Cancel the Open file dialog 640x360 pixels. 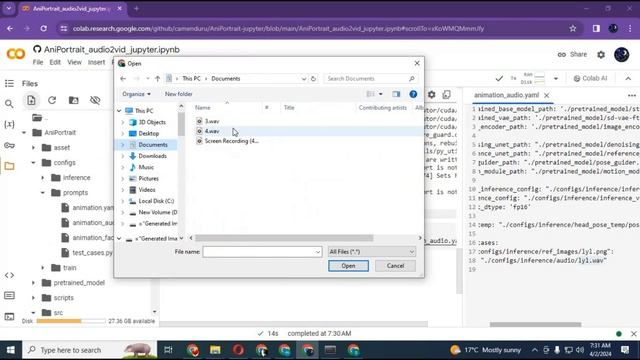395,266
